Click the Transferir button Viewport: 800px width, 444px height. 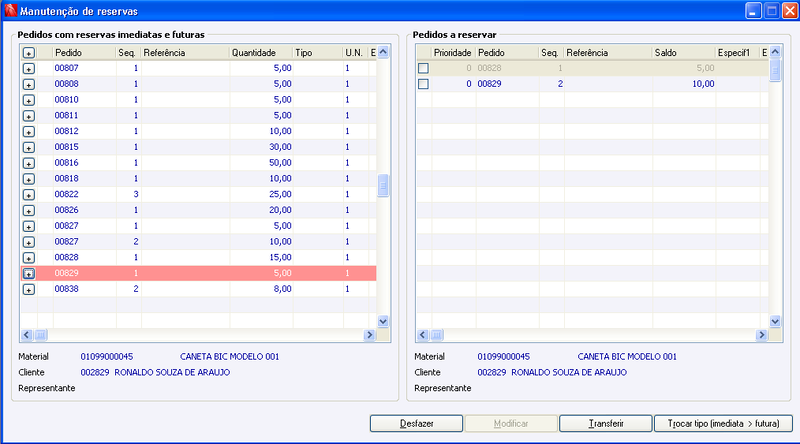pos(606,424)
